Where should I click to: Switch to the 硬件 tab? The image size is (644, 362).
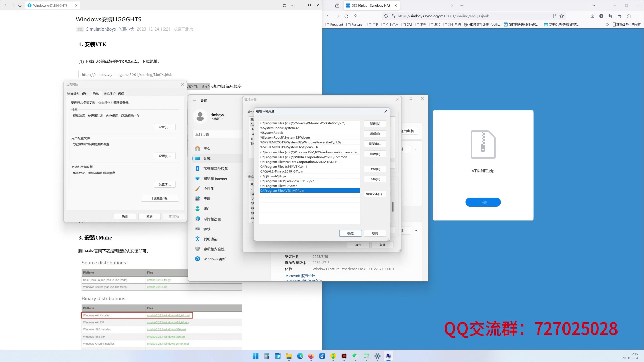[85, 94]
